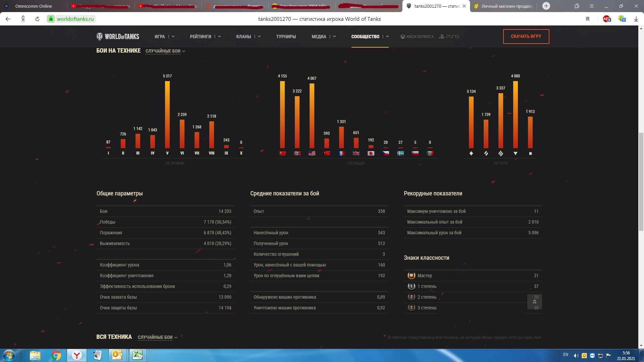644x362 pixels.
Task: Open the browser sidebar menu icon
Action: click(x=591, y=6)
